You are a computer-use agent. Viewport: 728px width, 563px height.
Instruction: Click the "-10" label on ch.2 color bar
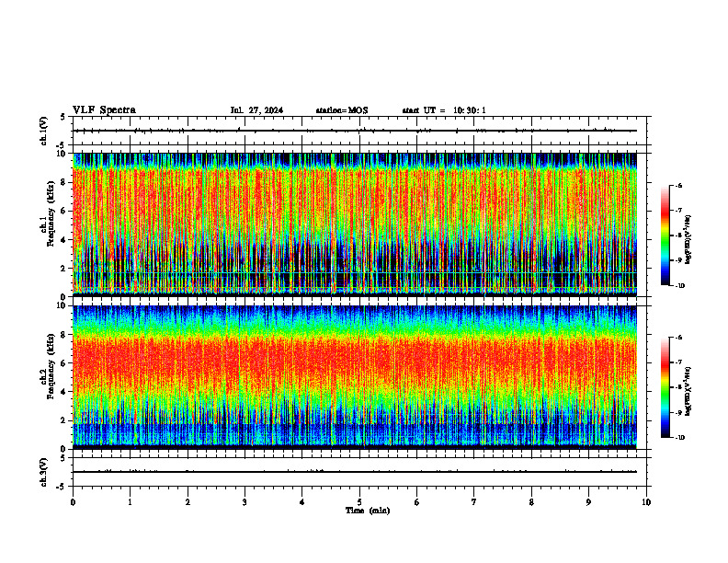(679, 438)
